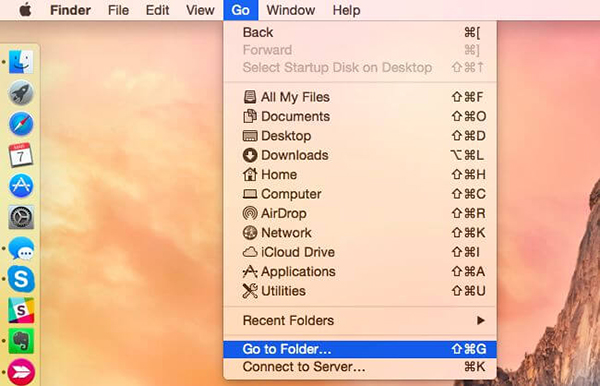Open the Messages chat bubble icon
Screen dimensions: 600x386
pos(21,248)
